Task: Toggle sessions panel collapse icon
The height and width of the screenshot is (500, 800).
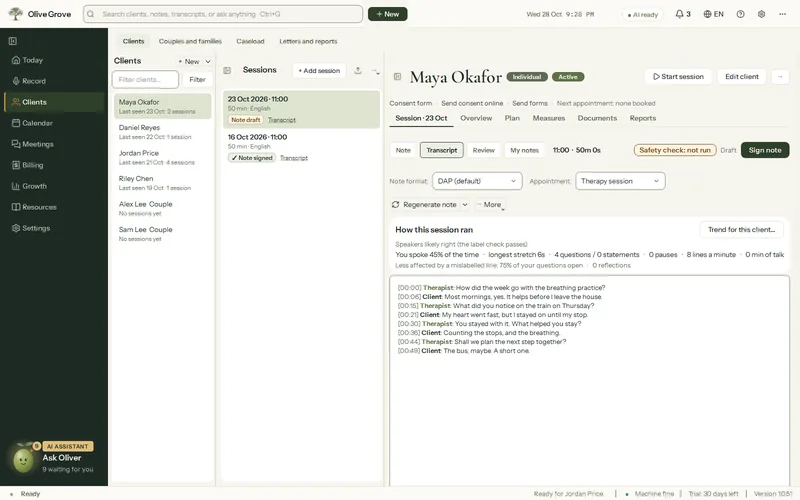Action: (227, 70)
